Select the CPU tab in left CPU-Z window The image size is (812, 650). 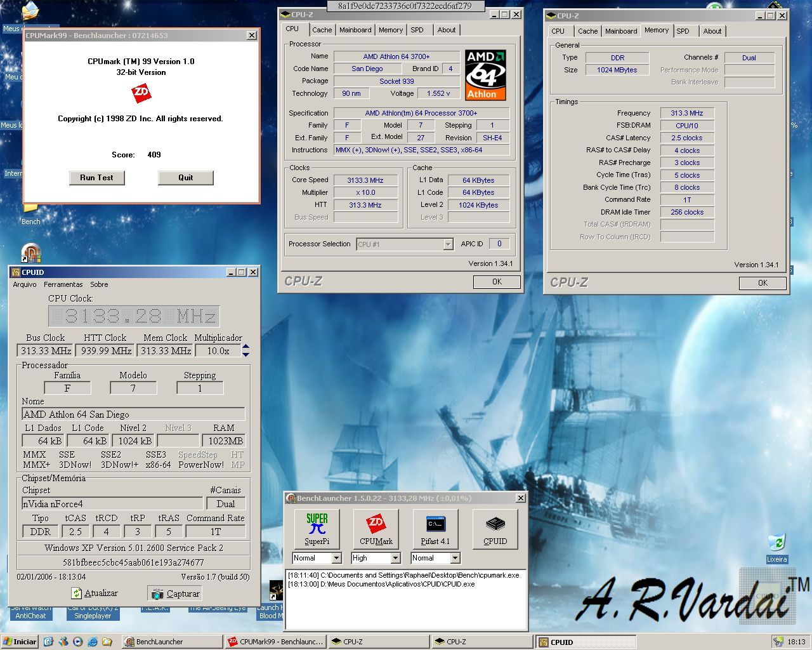[292, 29]
